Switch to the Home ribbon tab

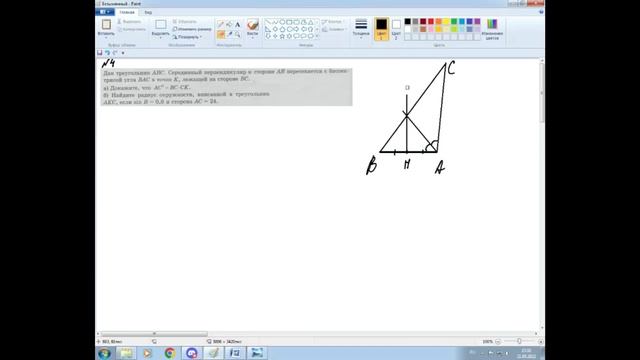pos(127,12)
